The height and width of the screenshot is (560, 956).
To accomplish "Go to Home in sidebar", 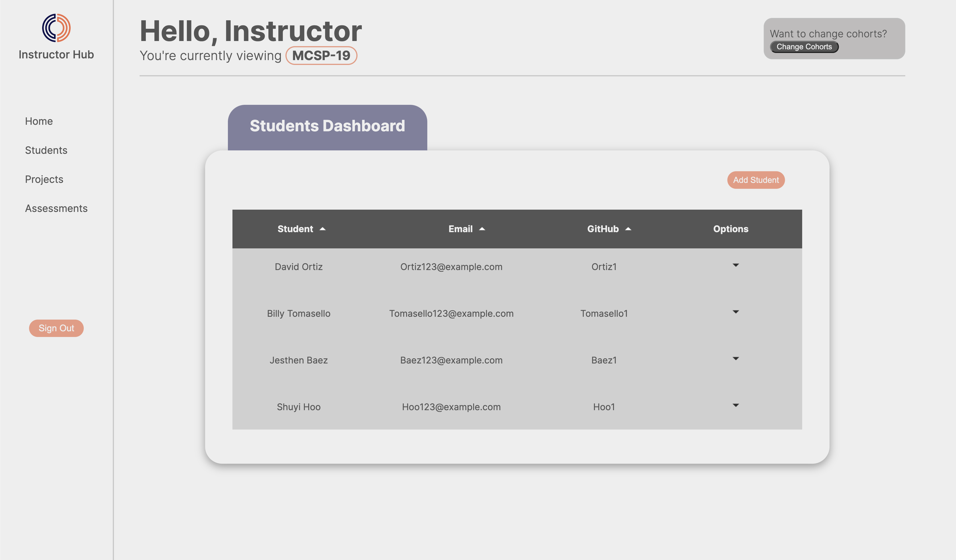I will [39, 121].
